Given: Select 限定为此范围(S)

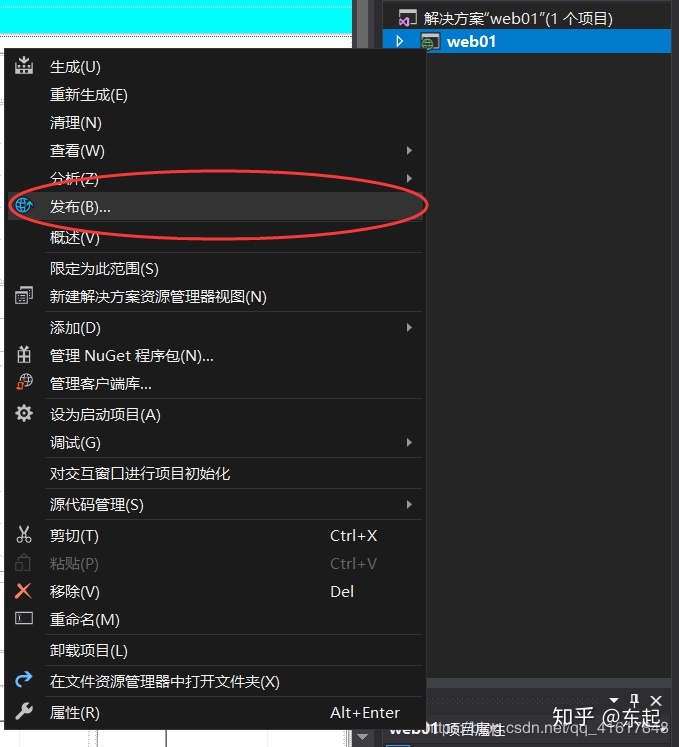Looking at the screenshot, I should (x=214, y=269).
